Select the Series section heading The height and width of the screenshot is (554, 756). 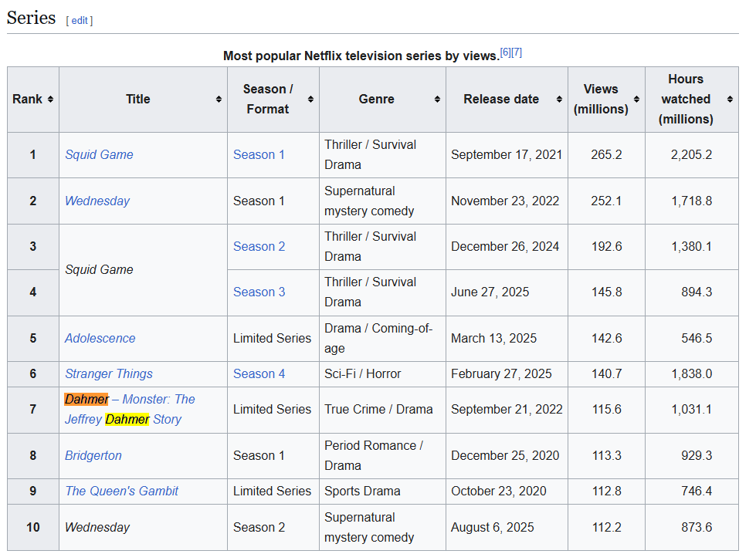pos(32,18)
